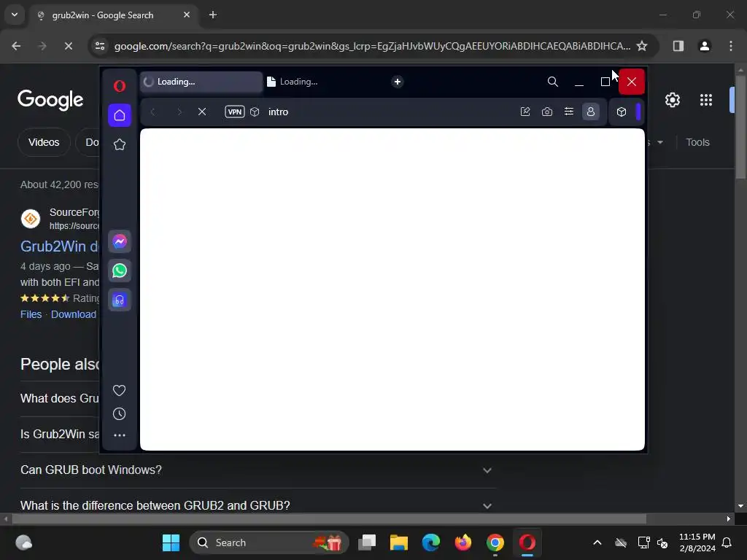Open Google quick settings gear
Viewport: 747px width, 560px height.
tap(672, 100)
